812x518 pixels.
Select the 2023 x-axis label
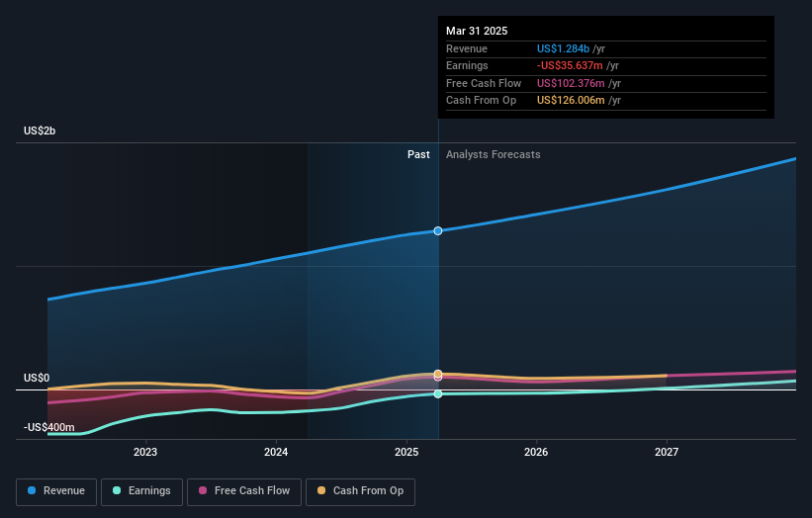pyautogui.click(x=145, y=453)
